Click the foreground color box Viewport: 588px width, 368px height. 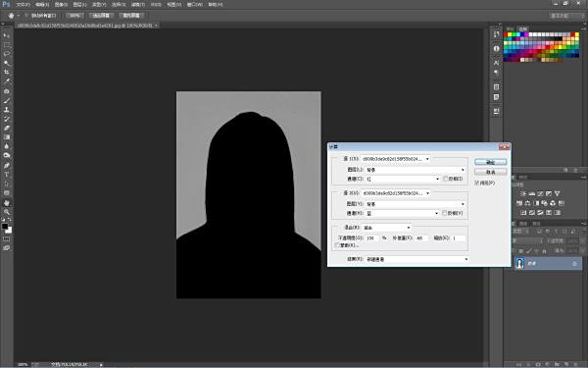pos(5,226)
